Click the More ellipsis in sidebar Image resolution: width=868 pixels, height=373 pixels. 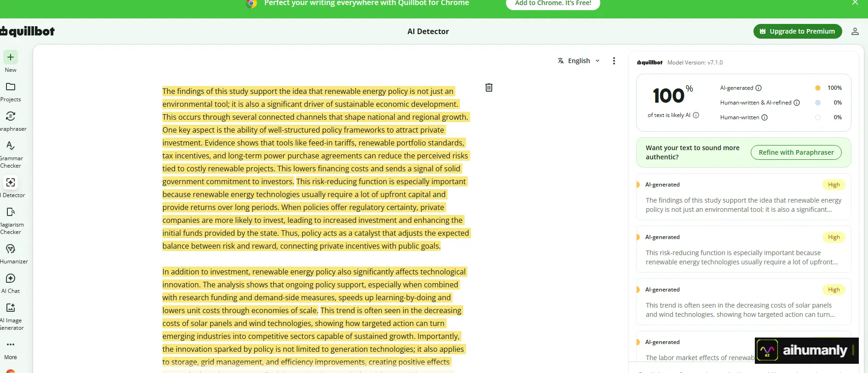click(11, 344)
